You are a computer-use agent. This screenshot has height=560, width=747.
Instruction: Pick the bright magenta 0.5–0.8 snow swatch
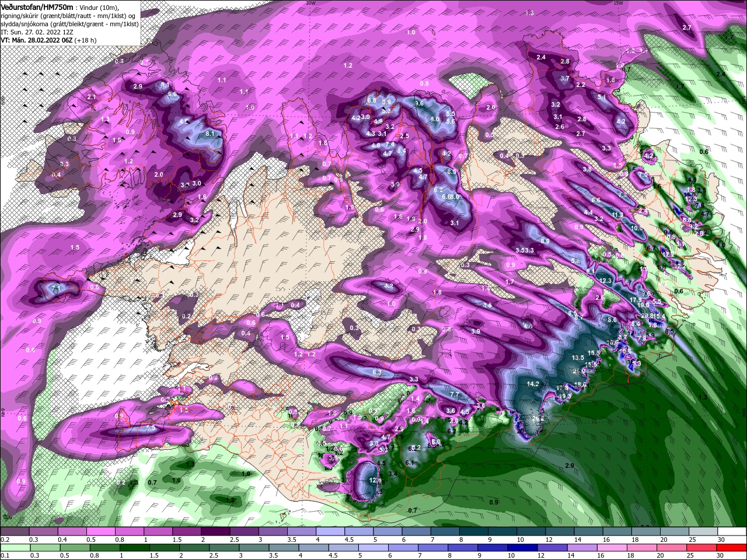coord(100,531)
